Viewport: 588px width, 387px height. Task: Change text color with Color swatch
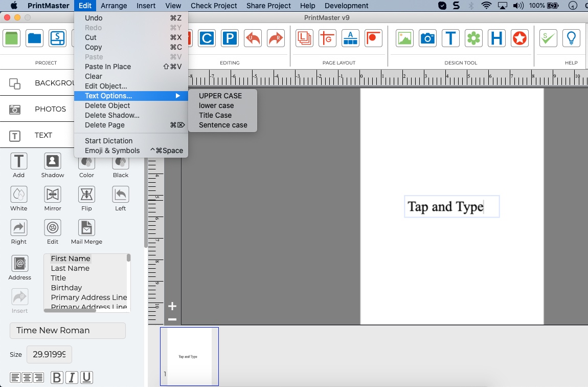pos(86,161)
